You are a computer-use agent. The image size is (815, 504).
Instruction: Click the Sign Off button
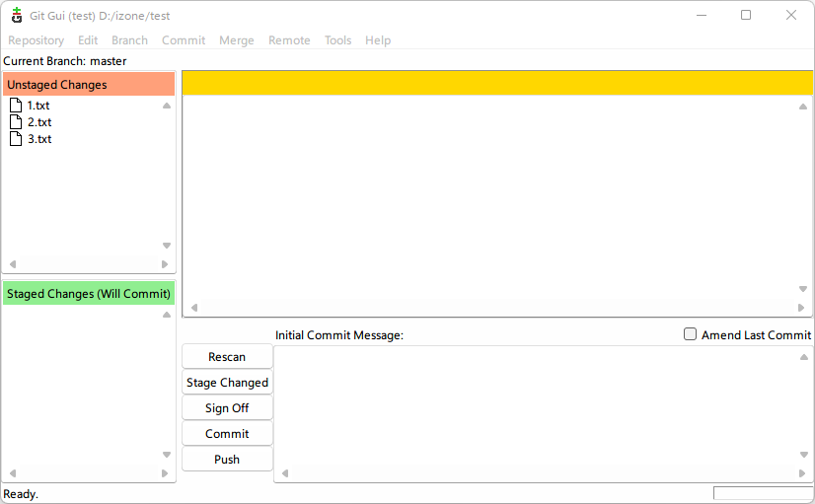point(227,408)
